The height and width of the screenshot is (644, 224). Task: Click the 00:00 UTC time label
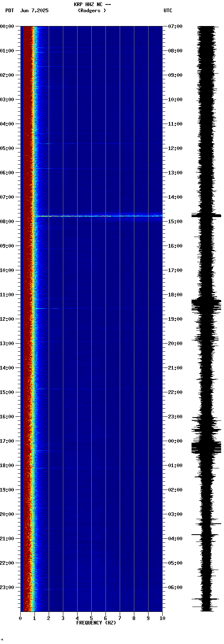(175, 441)
